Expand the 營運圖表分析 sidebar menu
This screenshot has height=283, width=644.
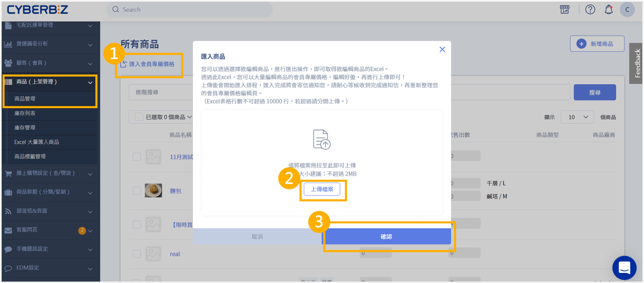[x=49, y=44]
